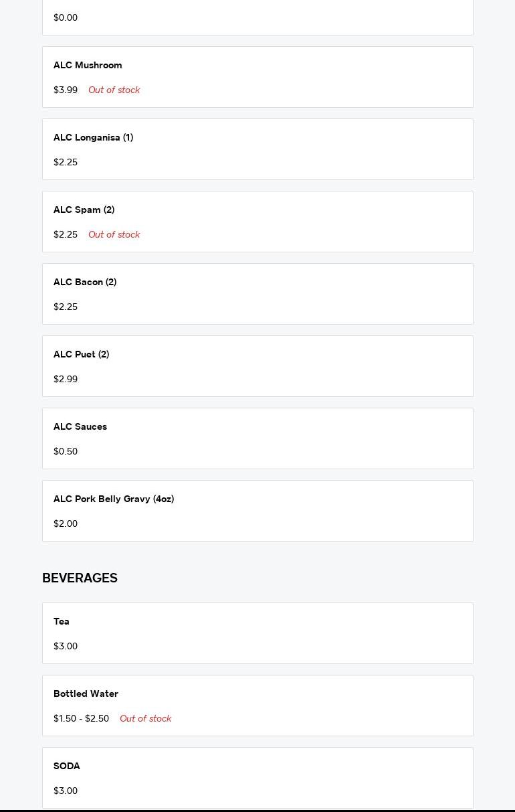
Task: Click the $3.99 price of ALC Mushroom
Action: 66,90
